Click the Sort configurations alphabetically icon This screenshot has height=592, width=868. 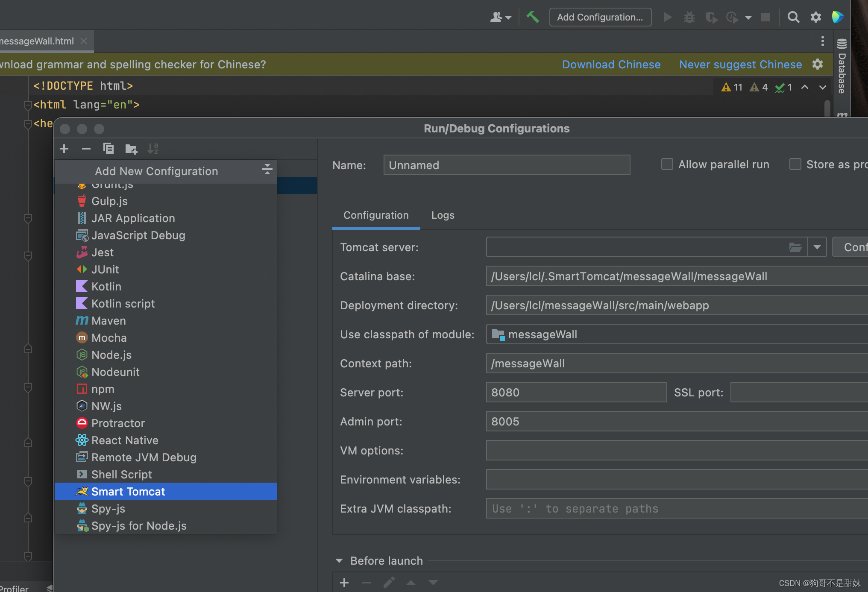tap(153, 149)
